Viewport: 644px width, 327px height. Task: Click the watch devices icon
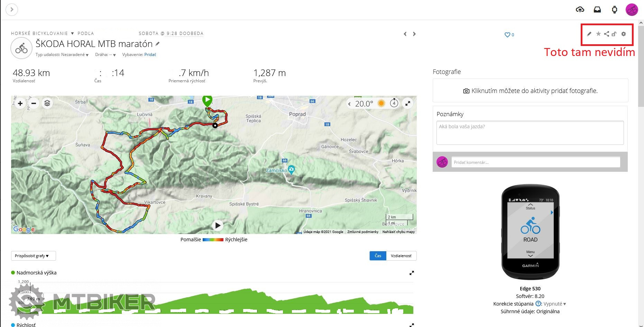[x=615, y=10]
